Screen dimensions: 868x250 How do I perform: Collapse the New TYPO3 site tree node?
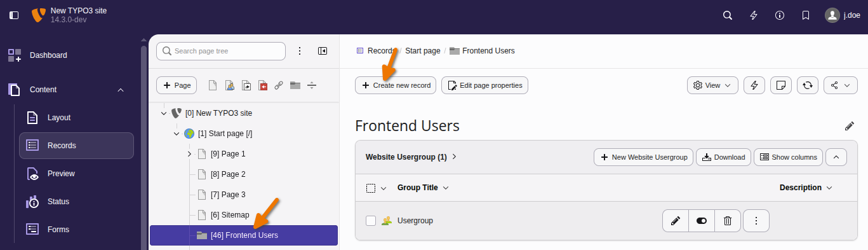pyautogui.click(x=164, y=113)
